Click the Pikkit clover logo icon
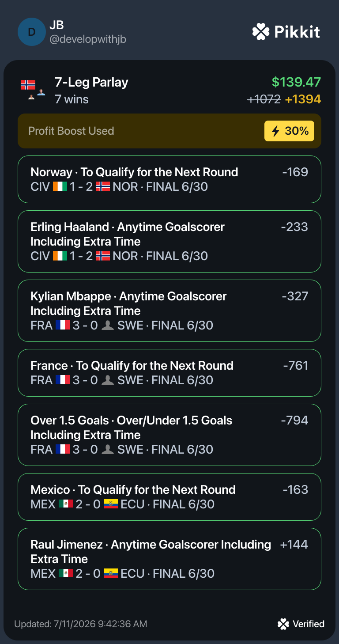 tap(261, 32)
